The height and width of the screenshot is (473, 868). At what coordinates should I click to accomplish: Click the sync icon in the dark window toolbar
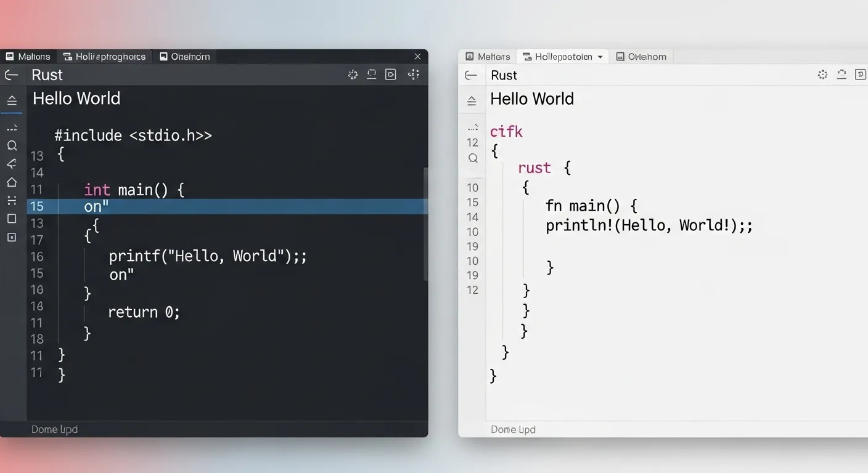pos(372,74)
